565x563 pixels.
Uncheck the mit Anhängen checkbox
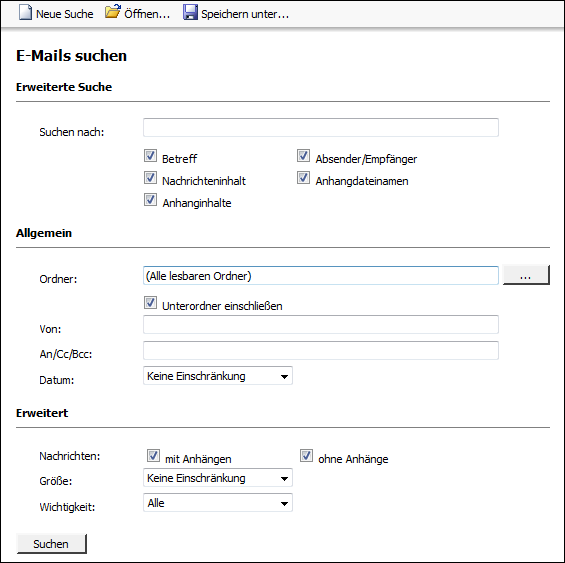pyautogui.click(x=153, y=456)
